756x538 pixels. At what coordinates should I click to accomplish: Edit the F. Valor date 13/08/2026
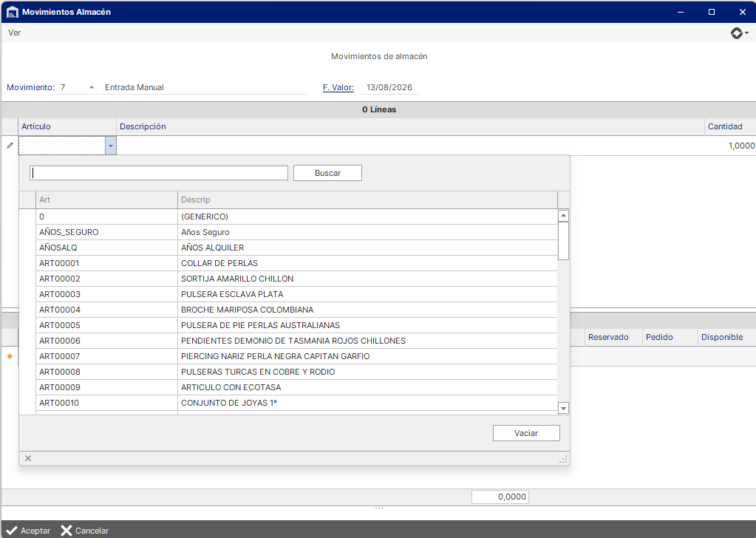tap(389, 88)
